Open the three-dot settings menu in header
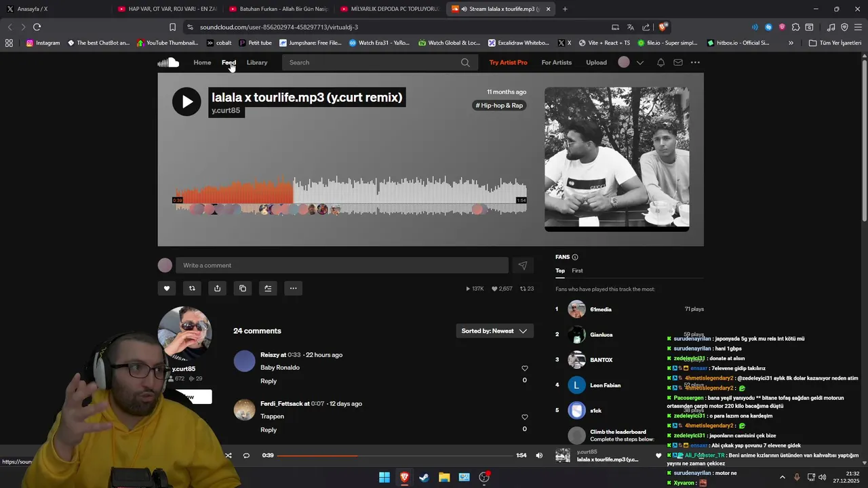 [x=695, y=62]
